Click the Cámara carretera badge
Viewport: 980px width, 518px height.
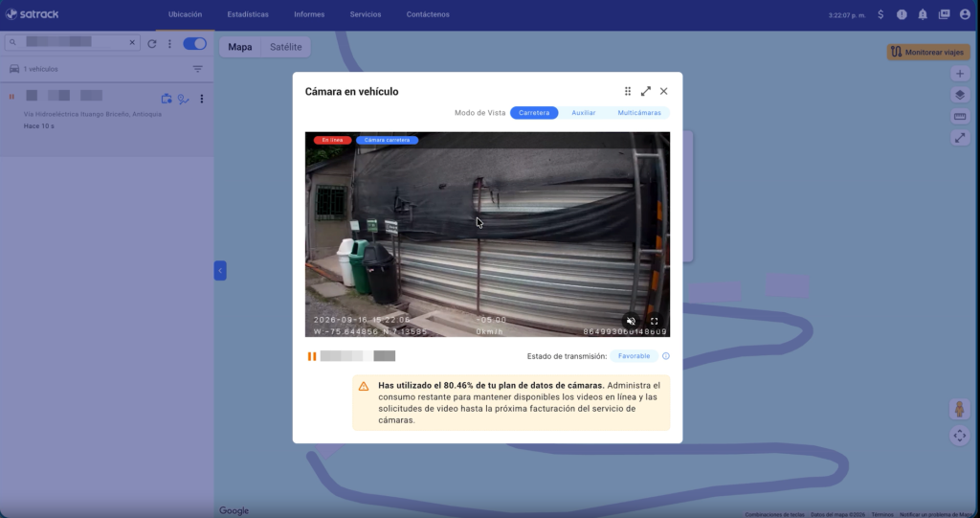click(387, 140)
